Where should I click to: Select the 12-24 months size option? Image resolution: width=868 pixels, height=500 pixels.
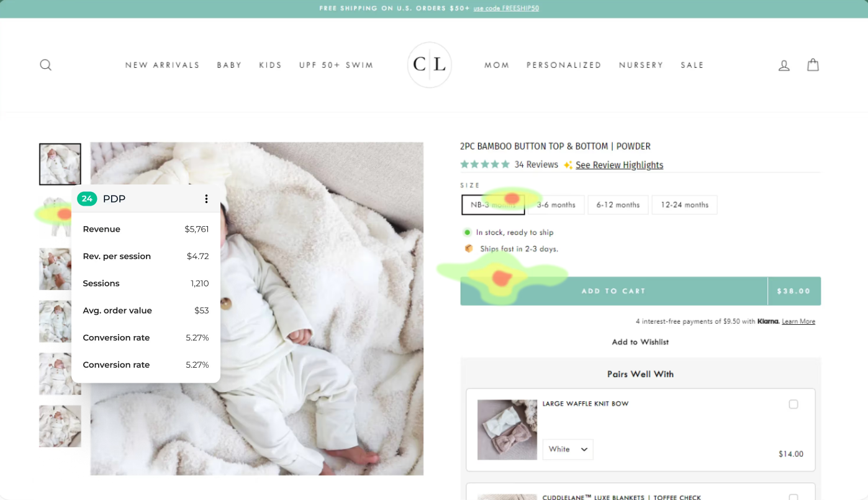click(x=684, y=205)
